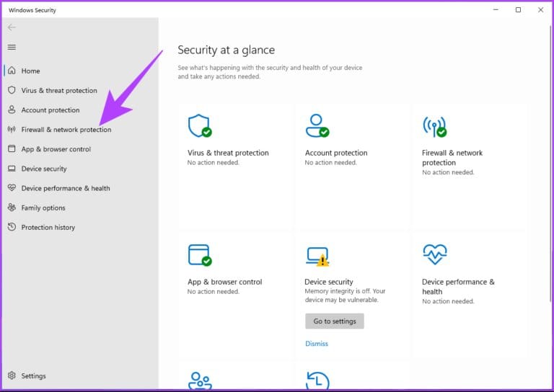554x392 pixels.
Task: Click the Virus & threat protection shield tile icon
Action: (199, 125)
